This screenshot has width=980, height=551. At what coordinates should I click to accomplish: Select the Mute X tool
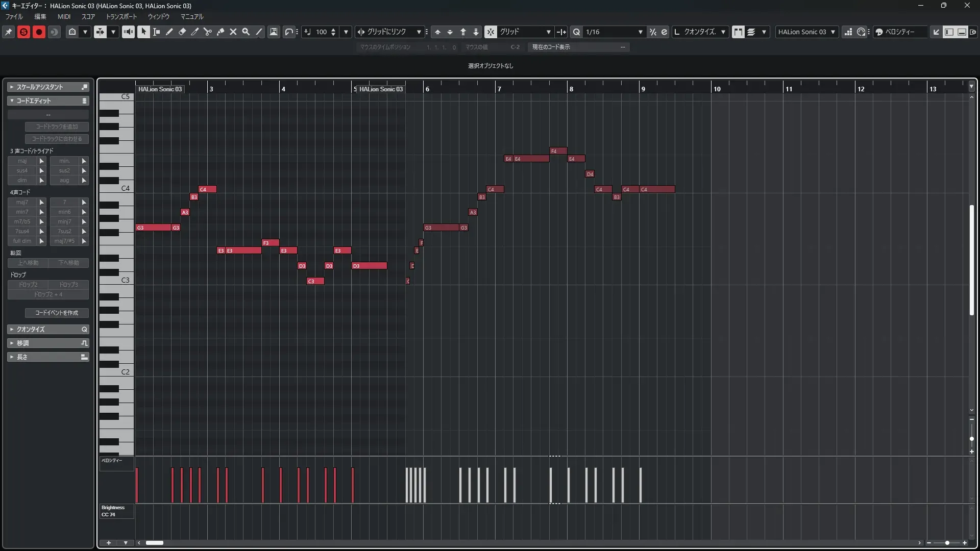click(x=233, y=32)
